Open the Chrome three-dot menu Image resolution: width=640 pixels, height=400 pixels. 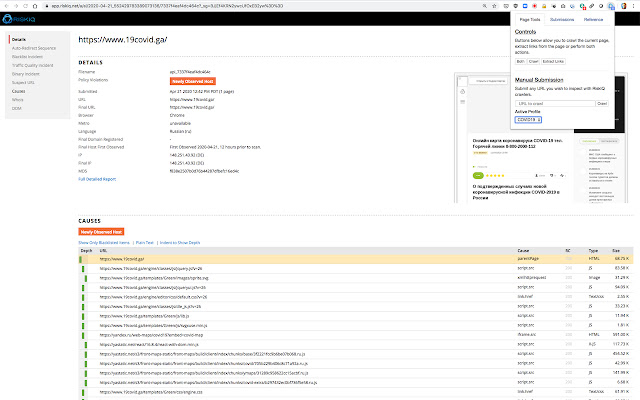(x=632, y=5)
